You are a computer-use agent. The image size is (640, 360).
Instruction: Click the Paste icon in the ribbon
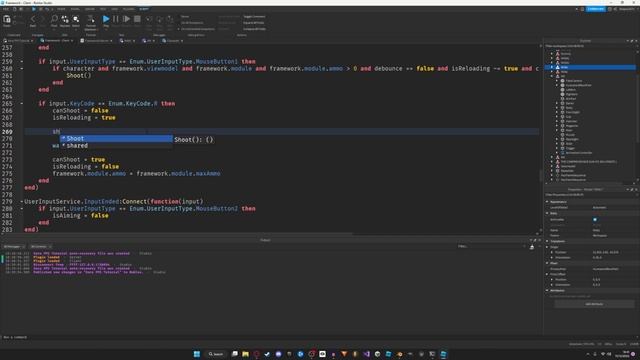tap(7, 19)
